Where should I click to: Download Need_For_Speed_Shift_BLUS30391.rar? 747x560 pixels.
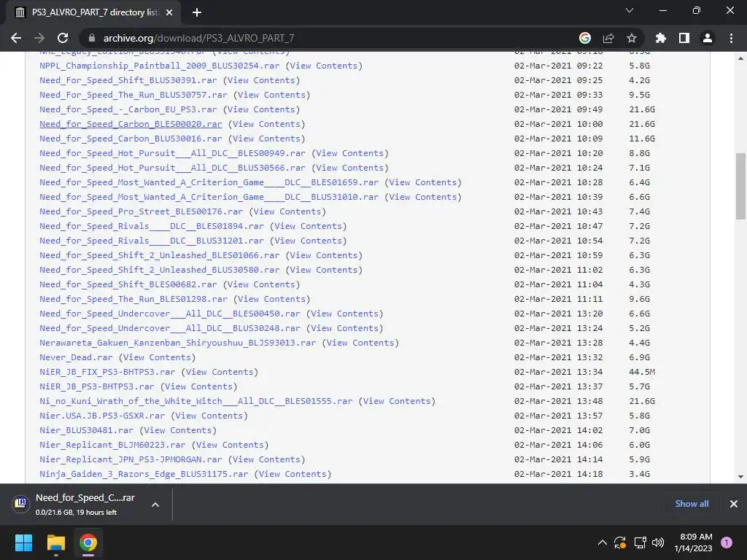(x=128, y=80)
